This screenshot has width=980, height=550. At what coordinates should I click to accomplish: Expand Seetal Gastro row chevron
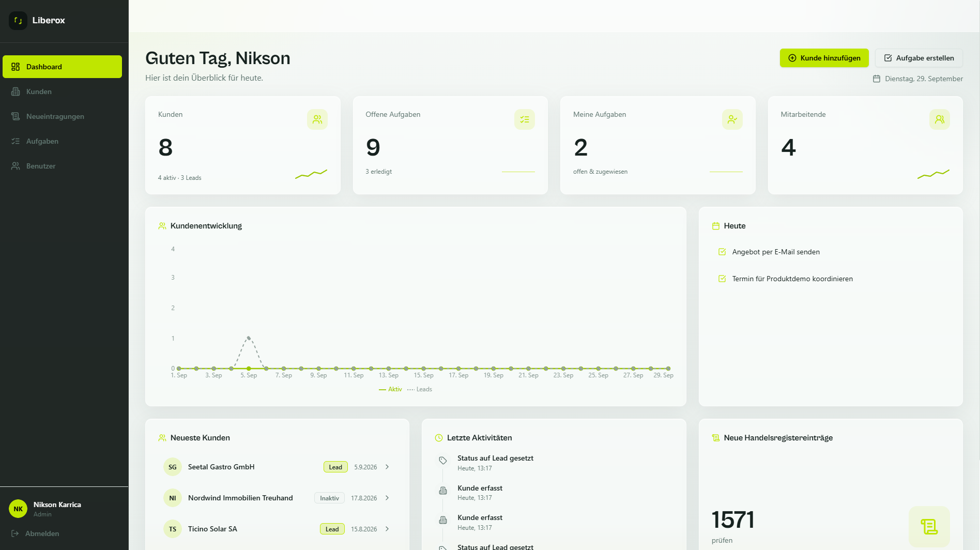[x=387, y=467]
